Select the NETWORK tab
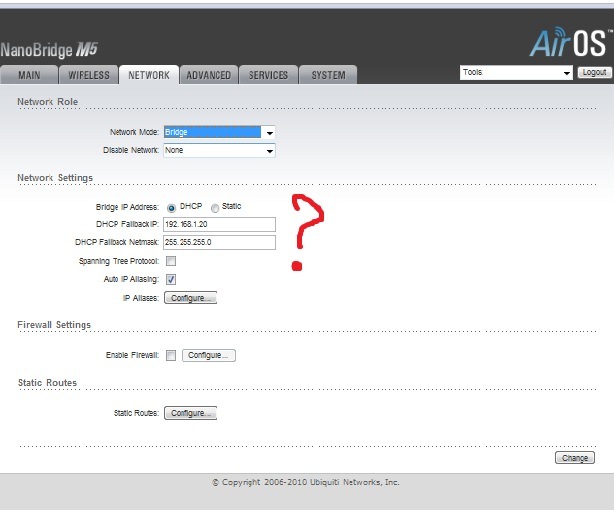This screenshot has width=614, height=510. pyautogui.click(x=149, y=75)
